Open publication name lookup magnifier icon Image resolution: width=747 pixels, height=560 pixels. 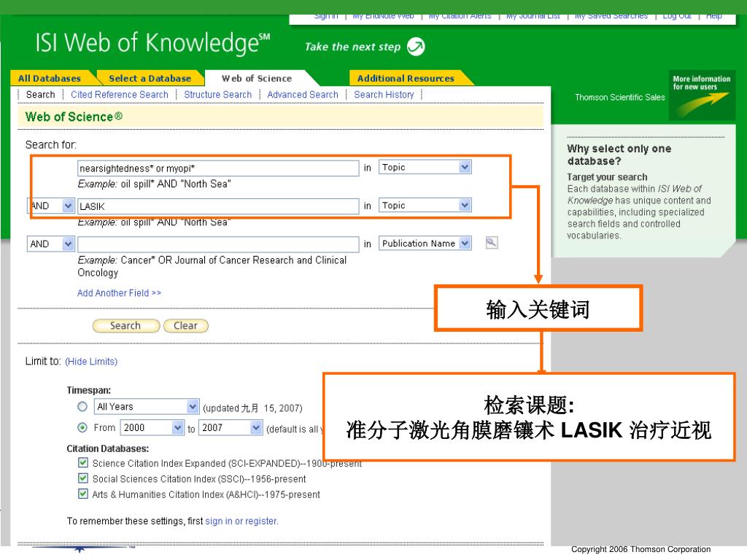point(491,243)
